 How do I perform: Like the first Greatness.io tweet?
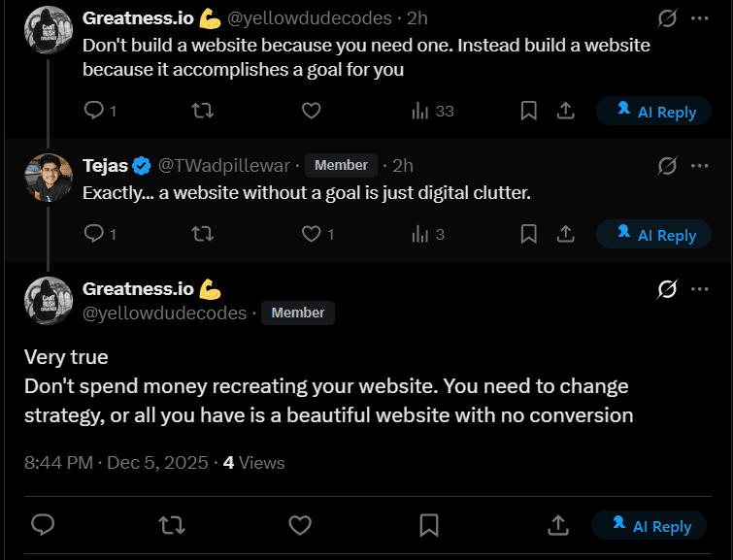click(311, 111)
